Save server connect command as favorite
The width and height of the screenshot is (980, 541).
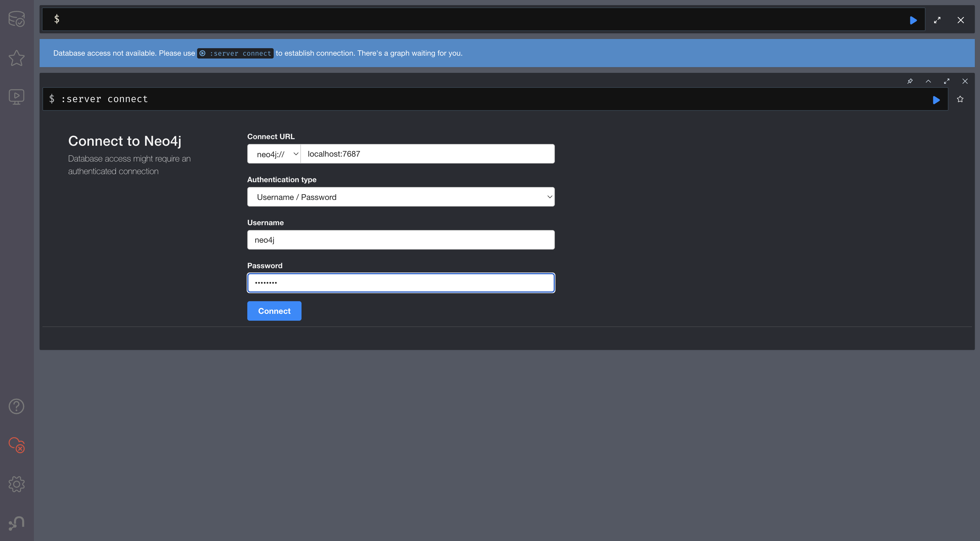pos(960,99)
